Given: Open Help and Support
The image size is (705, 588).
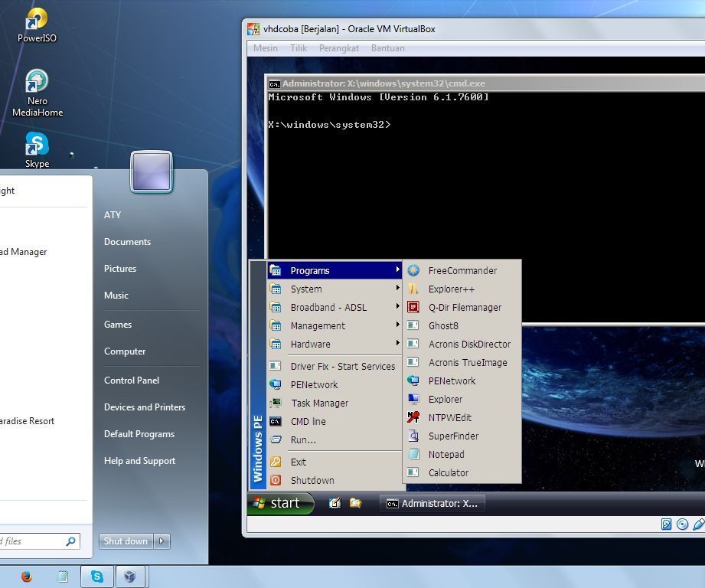Looking at the screenshot, I should tap(139, 461).
